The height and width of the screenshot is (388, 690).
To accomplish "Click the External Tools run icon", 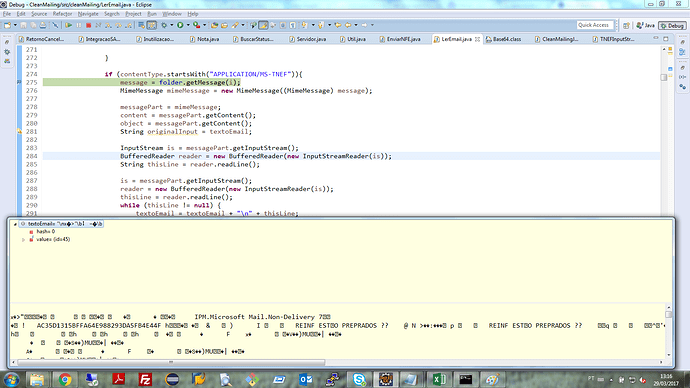I will click(197, 25).
